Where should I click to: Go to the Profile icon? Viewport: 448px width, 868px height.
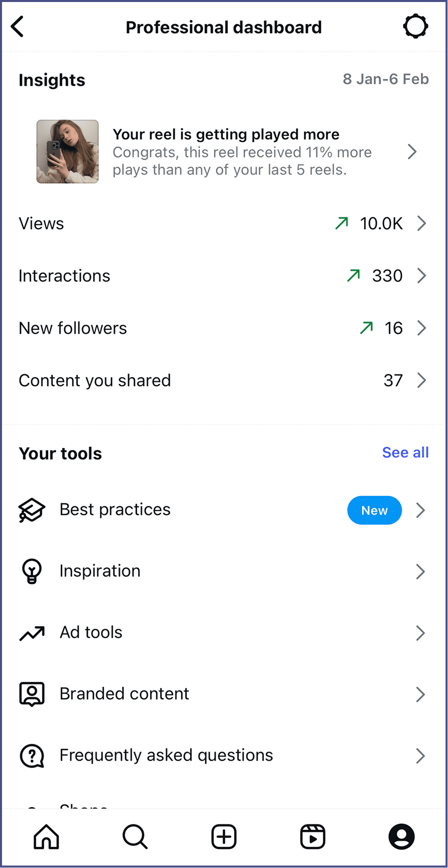401,836
